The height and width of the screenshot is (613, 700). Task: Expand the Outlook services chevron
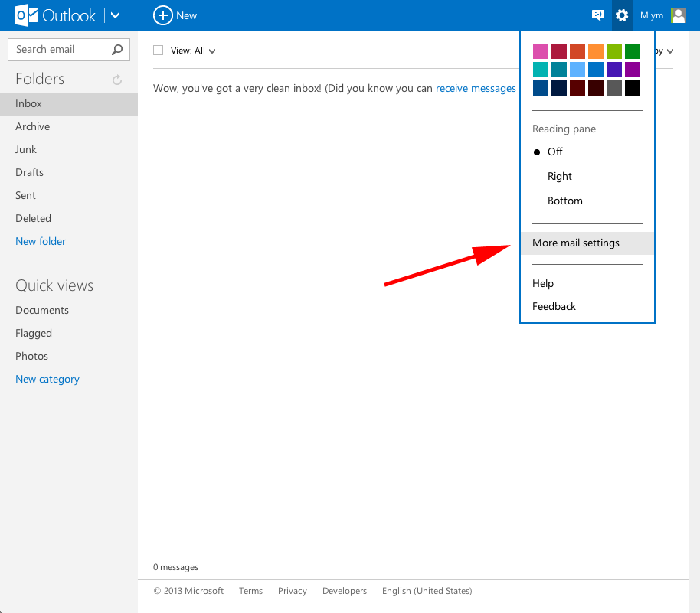tap(114, 15)
